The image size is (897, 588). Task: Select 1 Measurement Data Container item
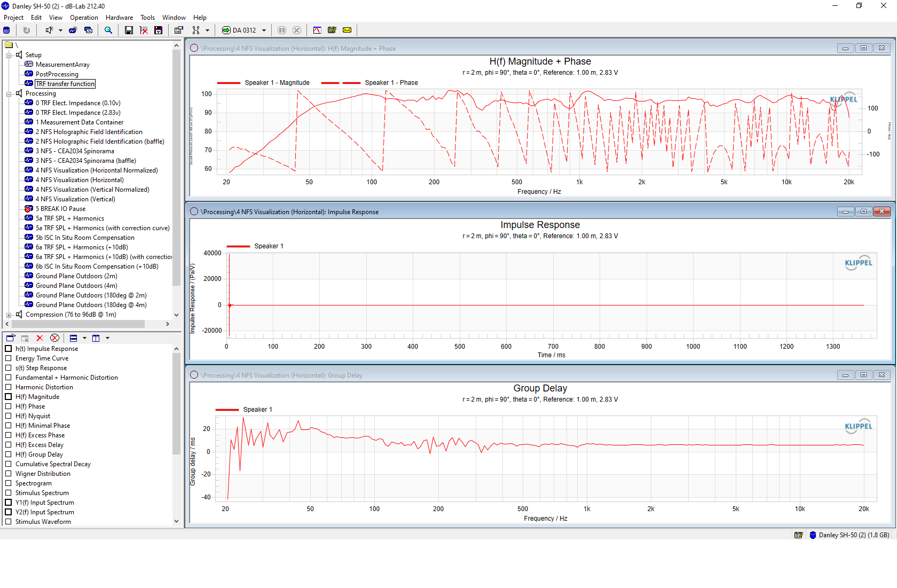pos(80,122)
